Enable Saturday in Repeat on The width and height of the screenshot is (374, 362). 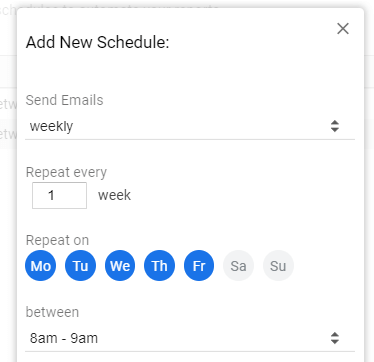click(x=238, y=266)
